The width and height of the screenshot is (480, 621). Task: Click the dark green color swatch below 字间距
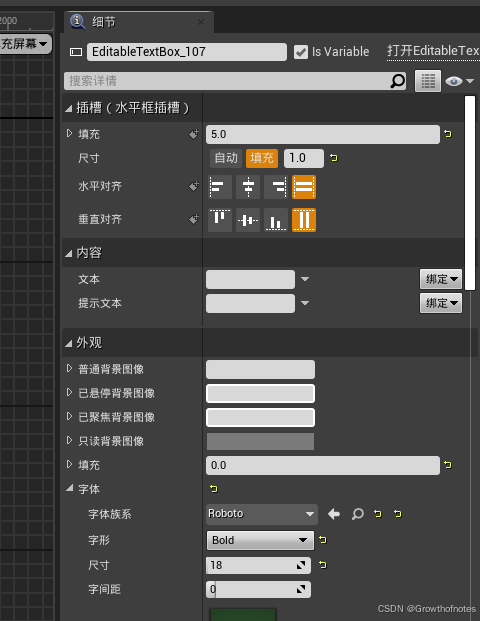pos(242,615)
